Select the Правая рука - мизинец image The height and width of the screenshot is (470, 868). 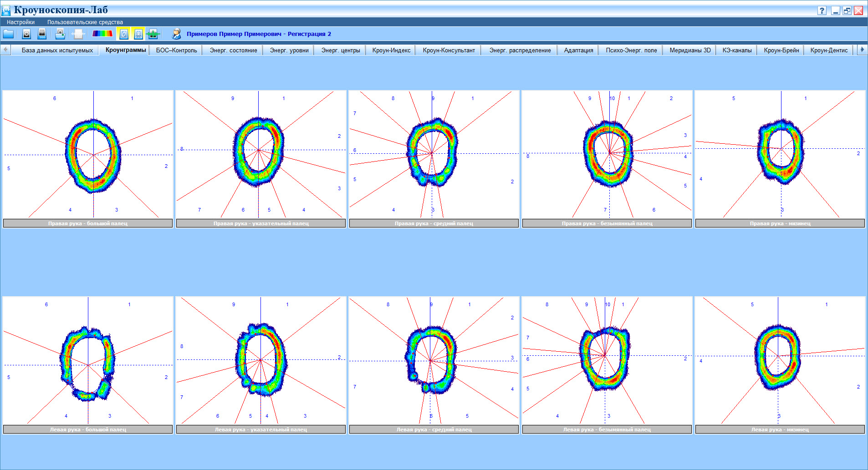[780, 159]
